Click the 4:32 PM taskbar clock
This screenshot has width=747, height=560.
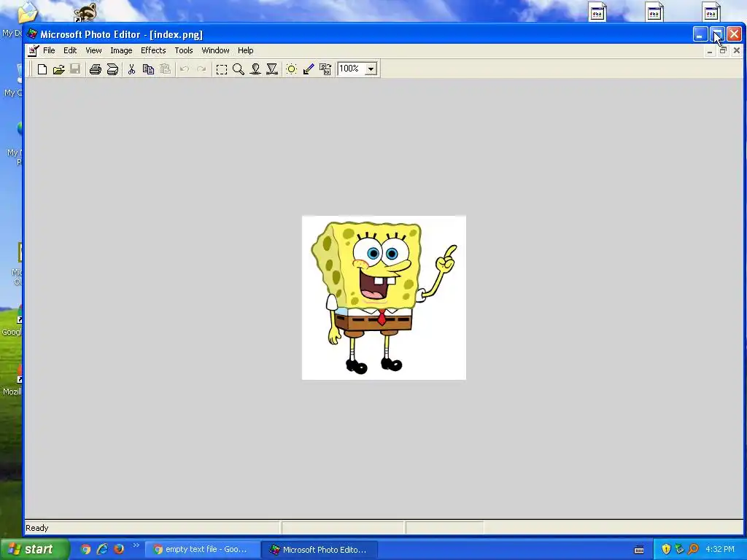tap(720, 550)
